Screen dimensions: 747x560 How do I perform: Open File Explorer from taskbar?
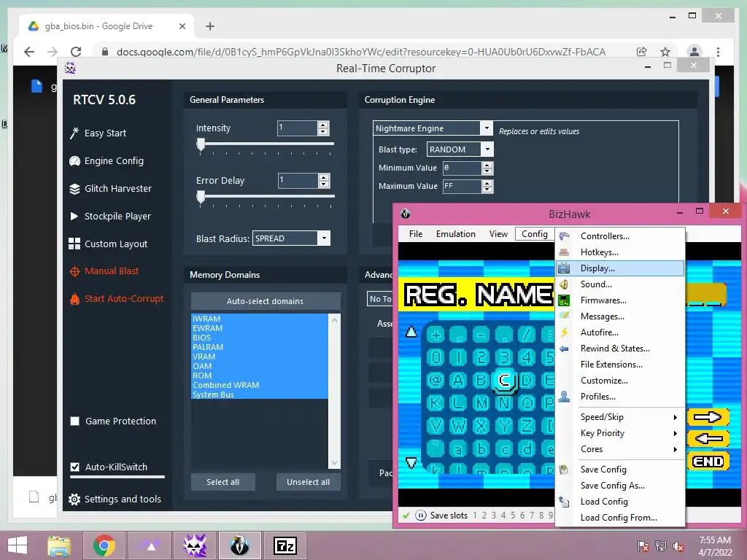pos(60,545)
